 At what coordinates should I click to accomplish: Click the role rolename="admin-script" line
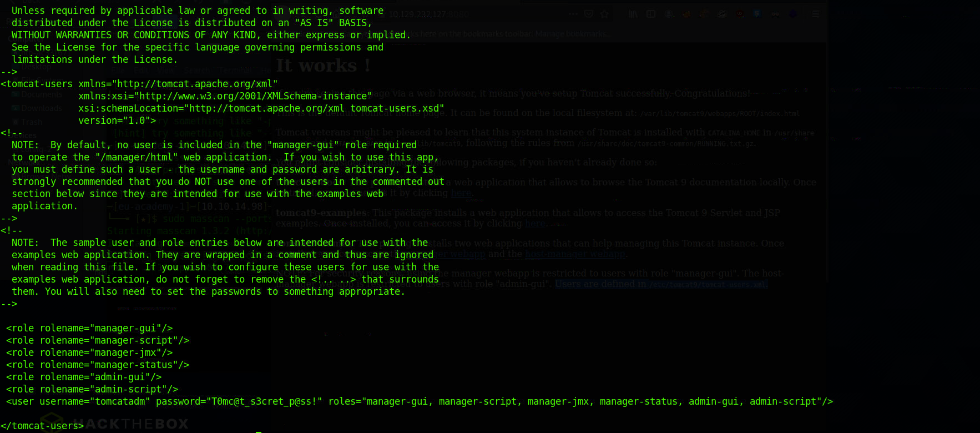pyautogui.click(x=92, y=389)
